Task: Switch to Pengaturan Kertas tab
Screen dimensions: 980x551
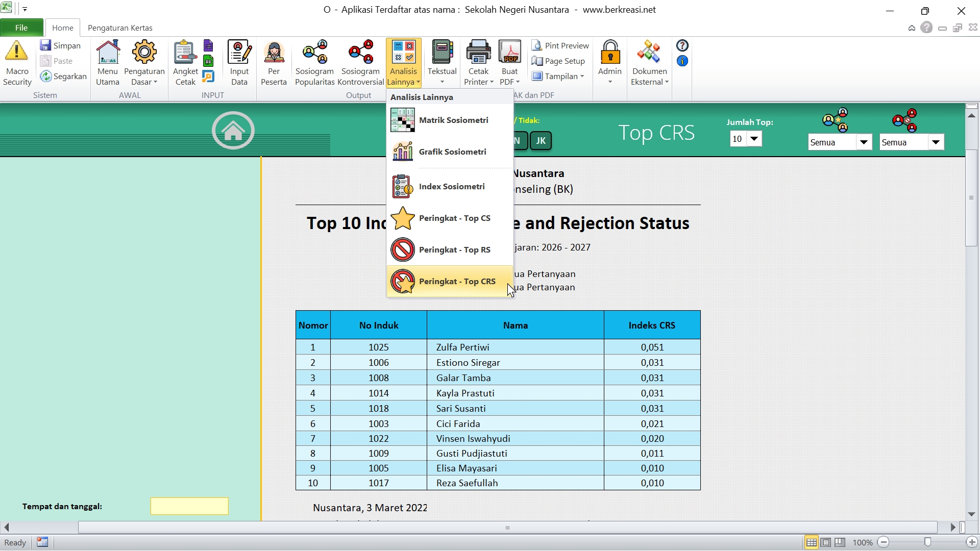Action: pos(120,28)
